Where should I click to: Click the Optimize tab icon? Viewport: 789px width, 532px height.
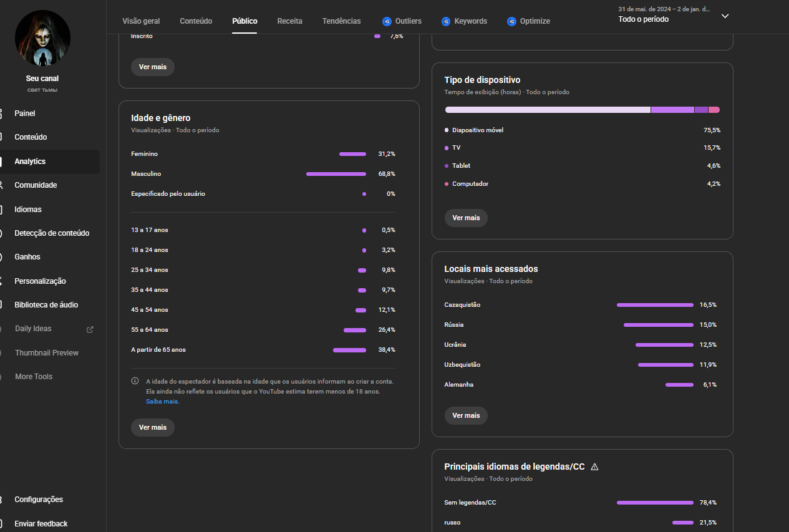pos(511,21)
